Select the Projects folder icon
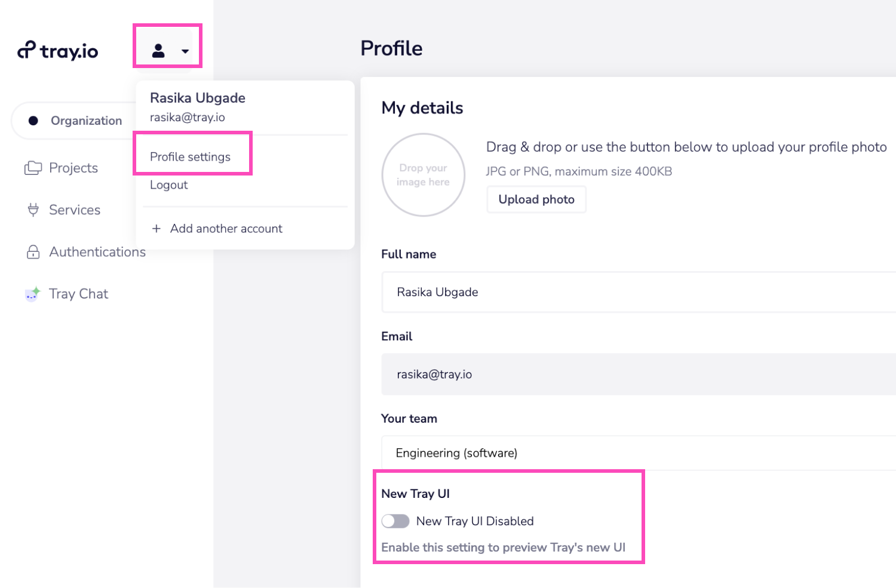 (x=33, y=168)
